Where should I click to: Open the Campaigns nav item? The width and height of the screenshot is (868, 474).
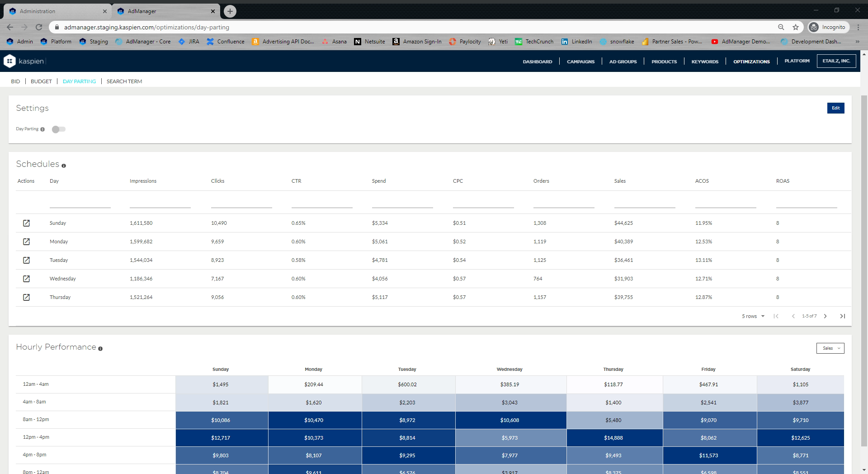[x=581, y=62]
